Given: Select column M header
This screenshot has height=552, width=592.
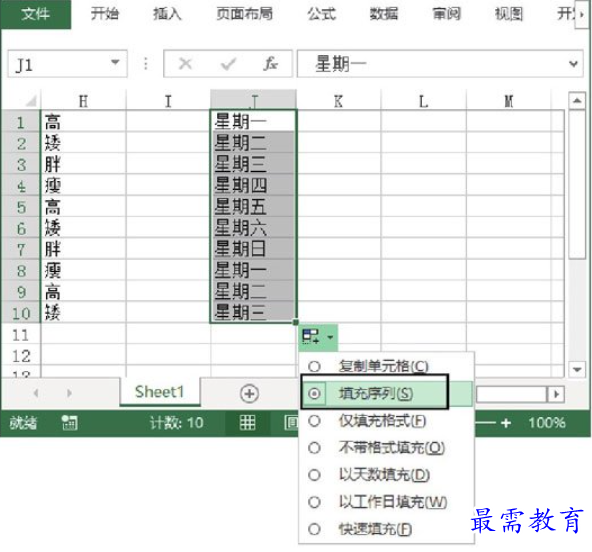Looking at the screenshot, I should 509,101.
